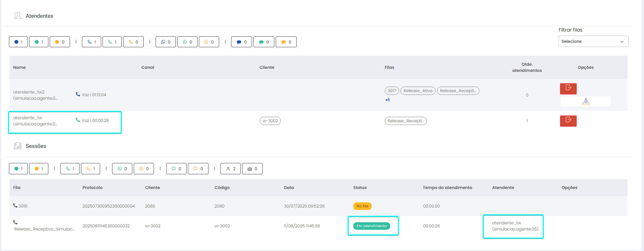Expand the +1 additional queues for atendente_tw2
Screen dimensions: 644x251
point(387,100)
